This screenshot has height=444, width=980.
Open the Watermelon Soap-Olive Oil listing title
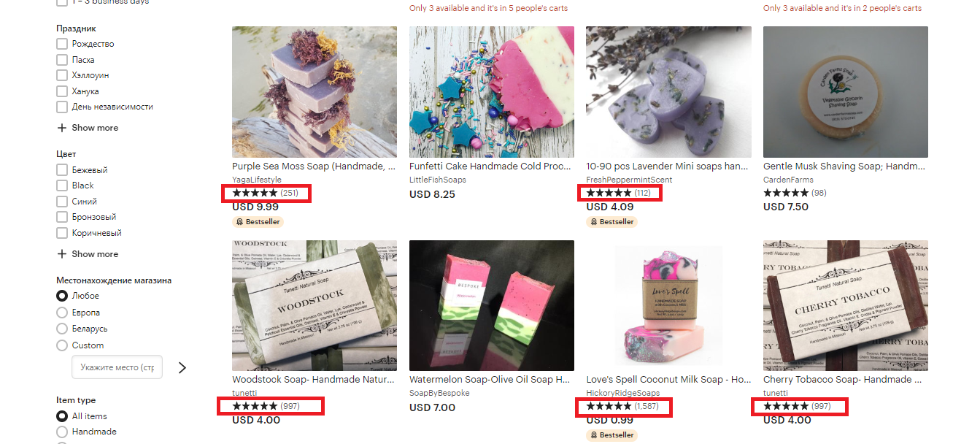click(490, 380)
